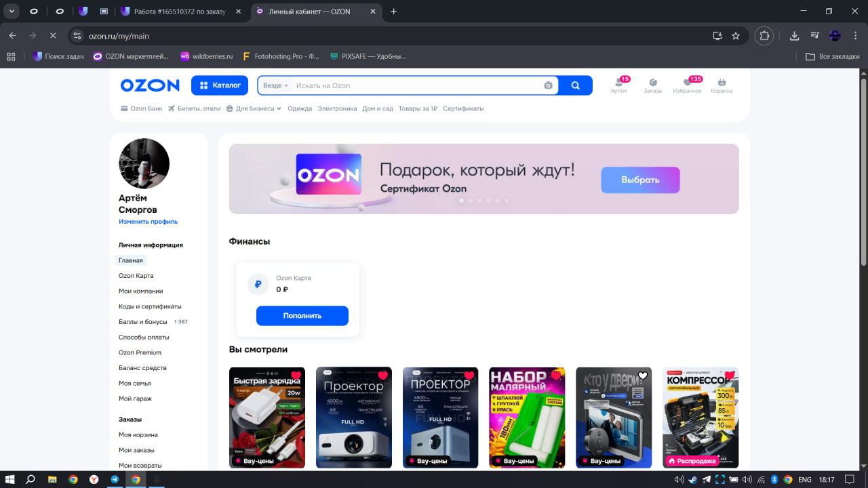Screen dimensions: 868x488
Task: Click the Пополнить button
Action: coord(302,316)
